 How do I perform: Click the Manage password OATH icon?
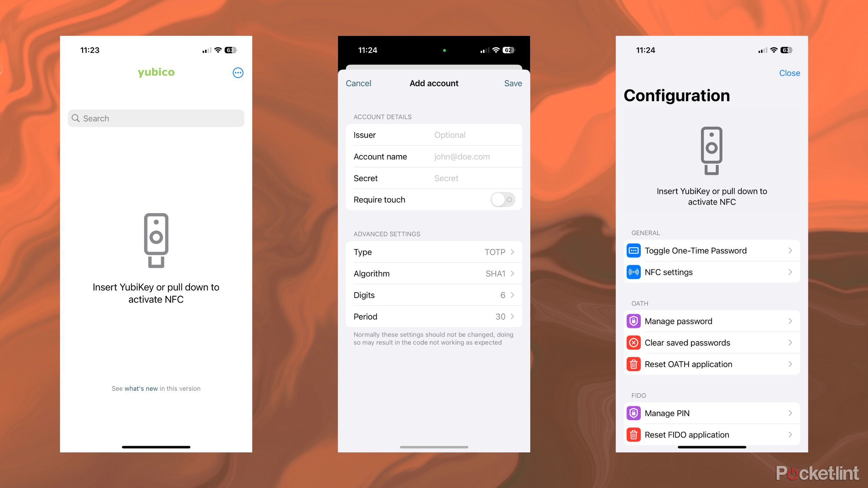coord(634,321)
